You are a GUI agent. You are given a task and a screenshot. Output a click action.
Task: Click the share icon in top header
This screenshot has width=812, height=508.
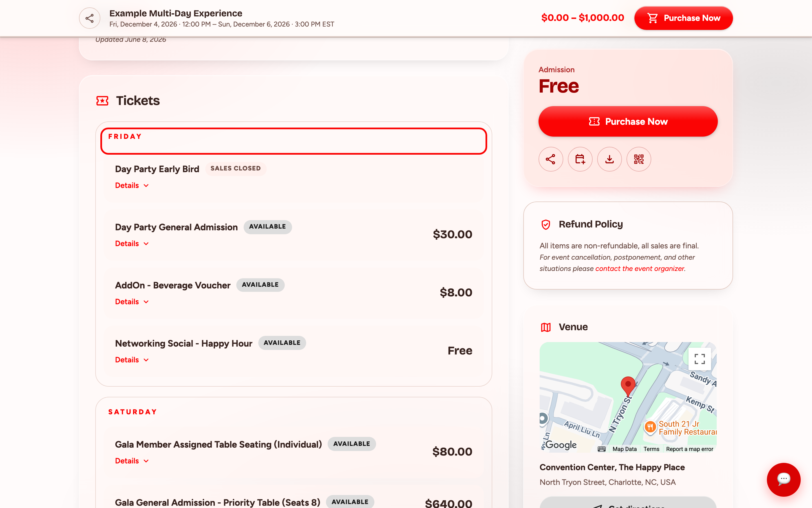(89, 18)
